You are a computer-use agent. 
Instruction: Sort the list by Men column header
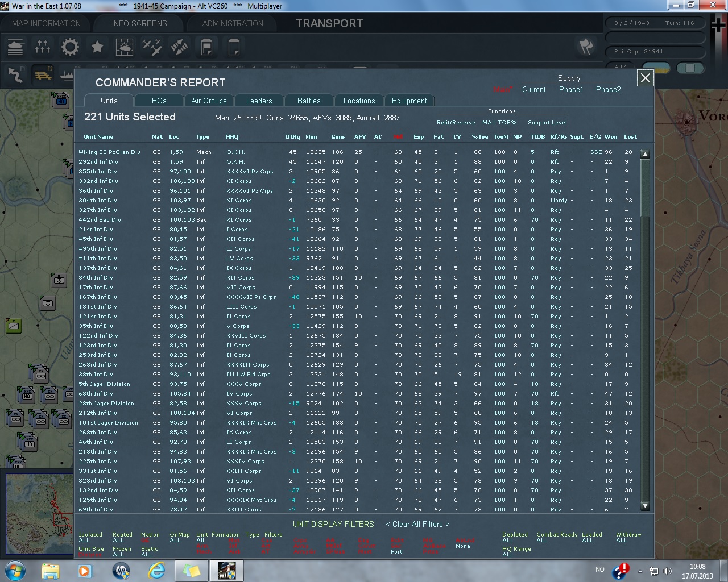coord(311,136)
